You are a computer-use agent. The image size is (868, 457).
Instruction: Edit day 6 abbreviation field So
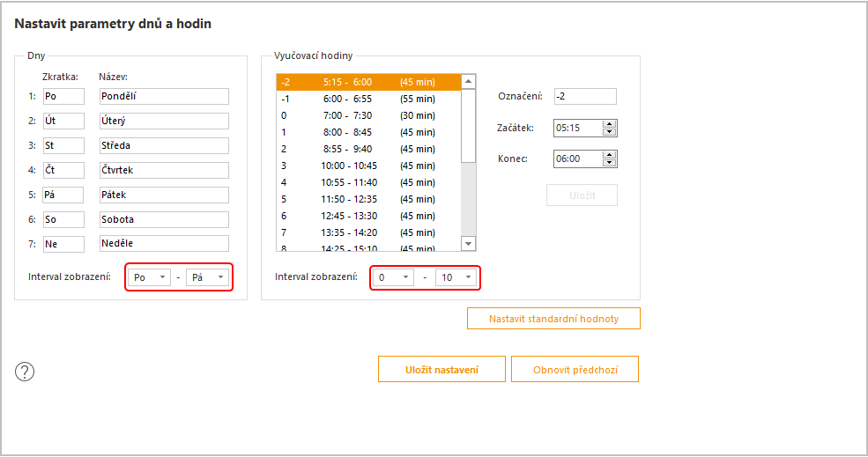[63, 219]
